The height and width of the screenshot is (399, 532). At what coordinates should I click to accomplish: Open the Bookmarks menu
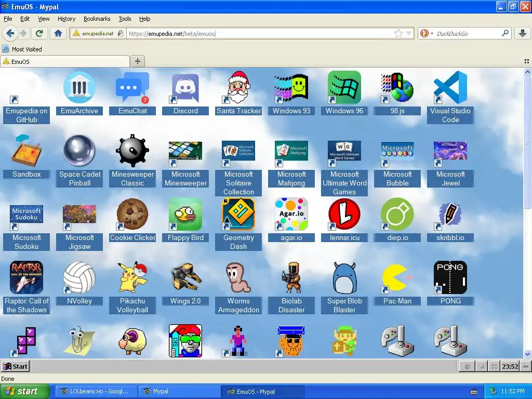point(97,19)
